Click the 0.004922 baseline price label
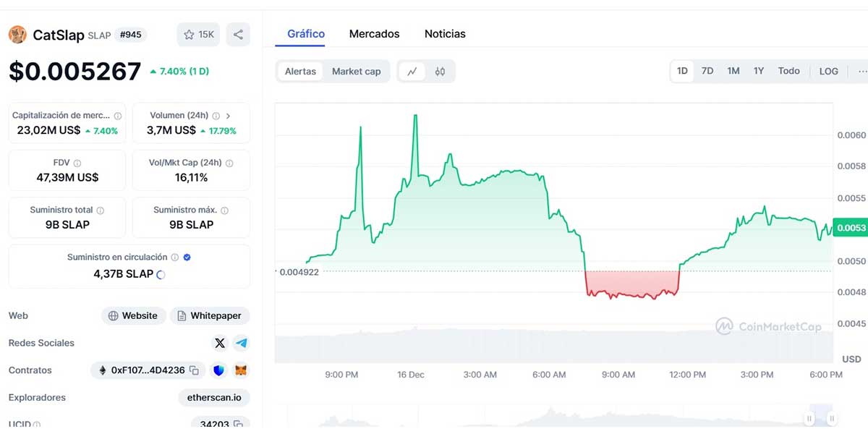Image resolution: width=868 pixels, height=434 pixels. [x=299, y=272]
